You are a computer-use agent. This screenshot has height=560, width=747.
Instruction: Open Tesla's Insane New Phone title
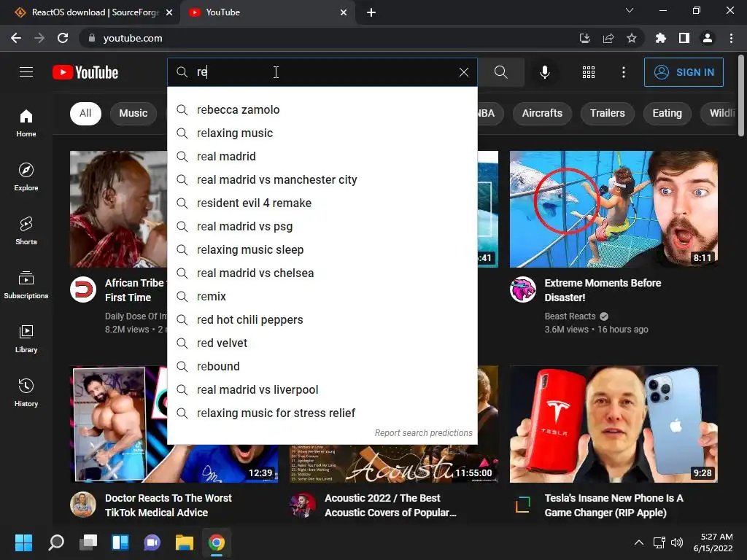pos(614,505)
